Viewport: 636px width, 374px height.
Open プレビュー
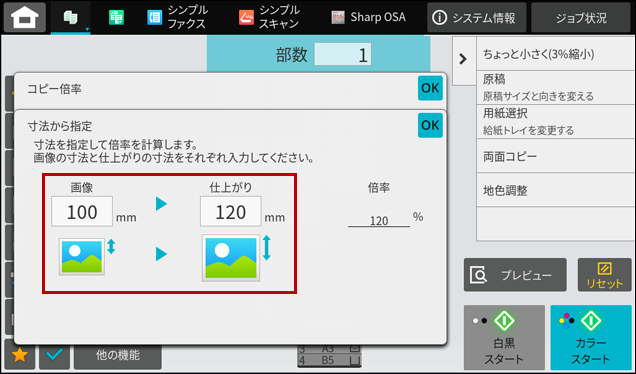(515, 275)
